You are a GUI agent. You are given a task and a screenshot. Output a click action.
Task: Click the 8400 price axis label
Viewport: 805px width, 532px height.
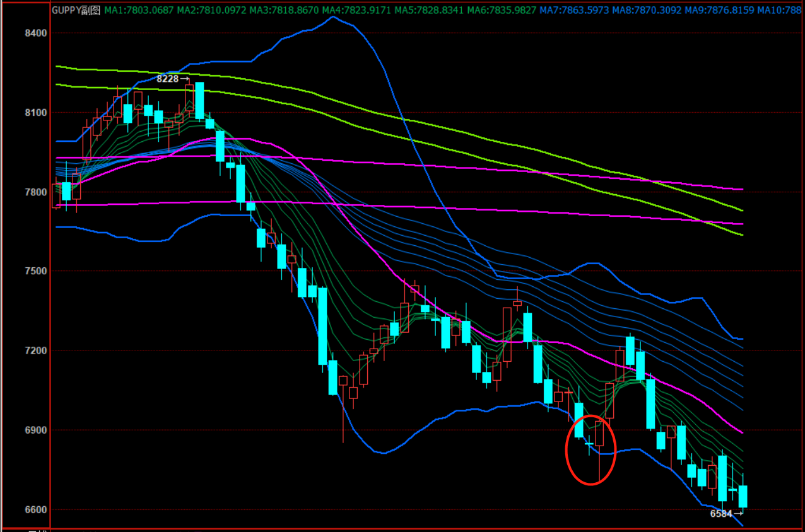[37, 33]
